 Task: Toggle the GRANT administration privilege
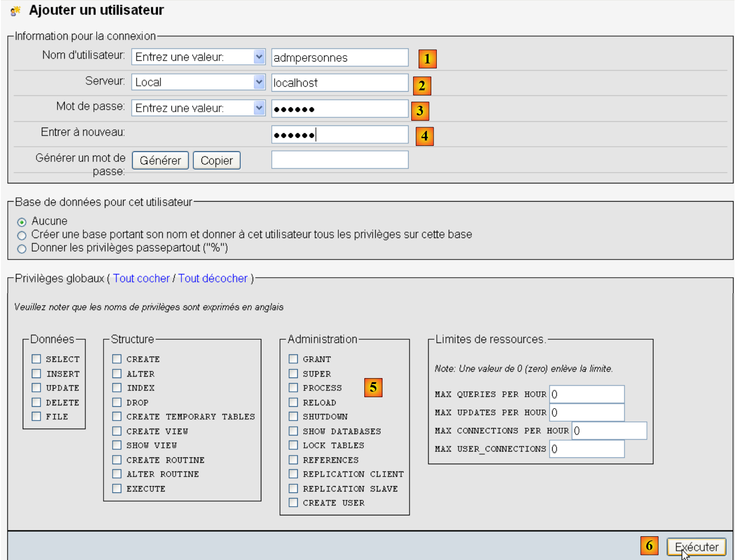[x=294, y=359]
